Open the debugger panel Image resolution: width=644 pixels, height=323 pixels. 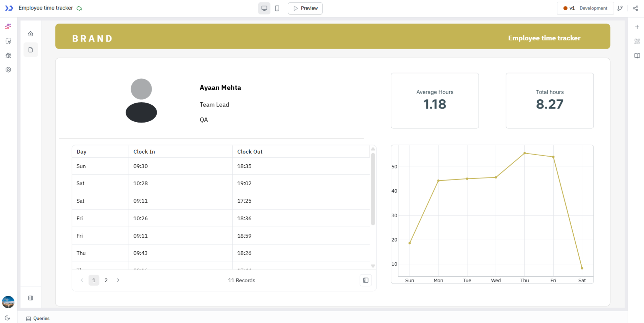(8, 55)
